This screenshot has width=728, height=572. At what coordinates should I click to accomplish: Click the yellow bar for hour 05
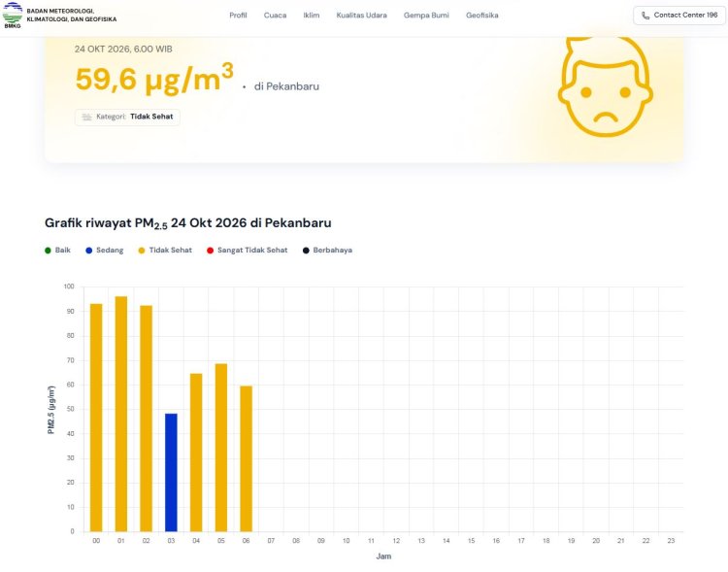tap(221, 448)
